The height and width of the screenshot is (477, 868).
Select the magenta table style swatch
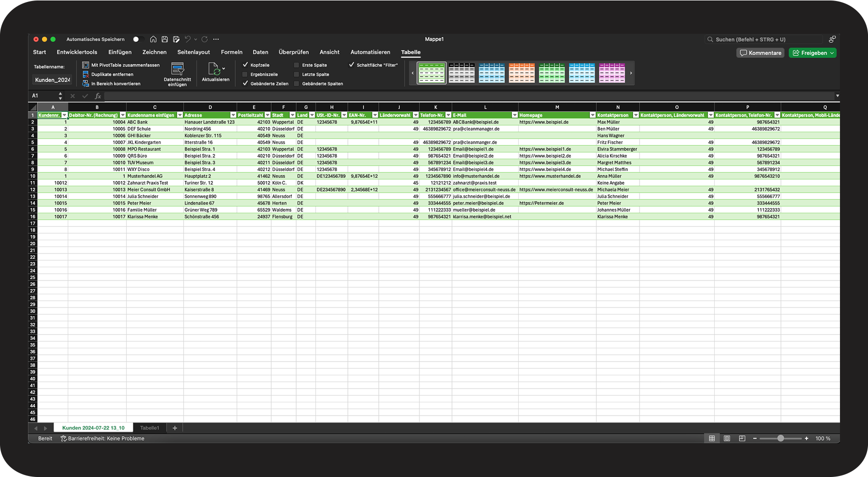(x=612, y=73)
